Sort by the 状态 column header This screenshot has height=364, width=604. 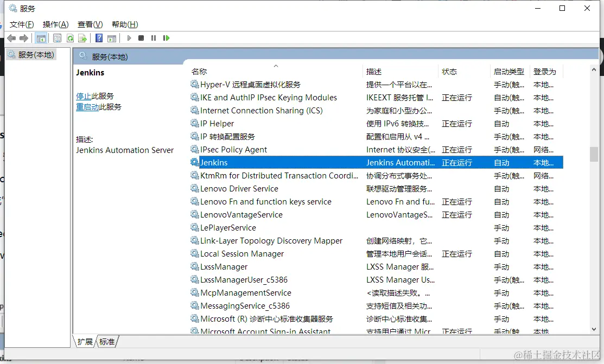tap(449, 71)
